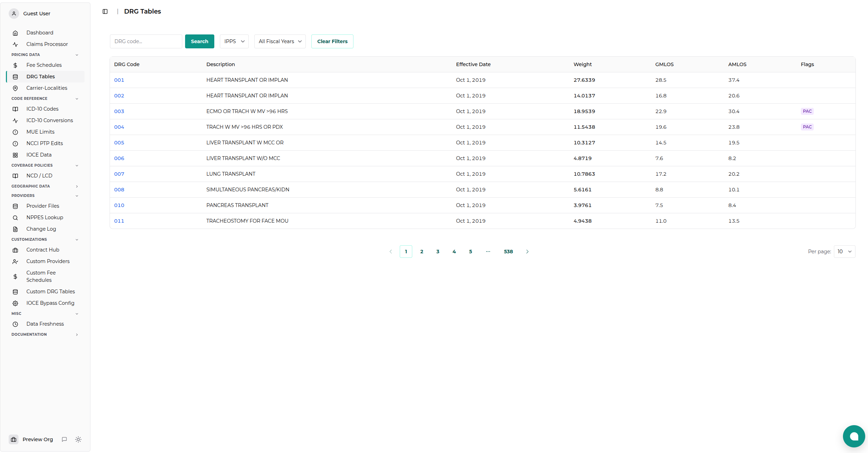
Task: Open the Per page dropdown
Action: point(844,252)
